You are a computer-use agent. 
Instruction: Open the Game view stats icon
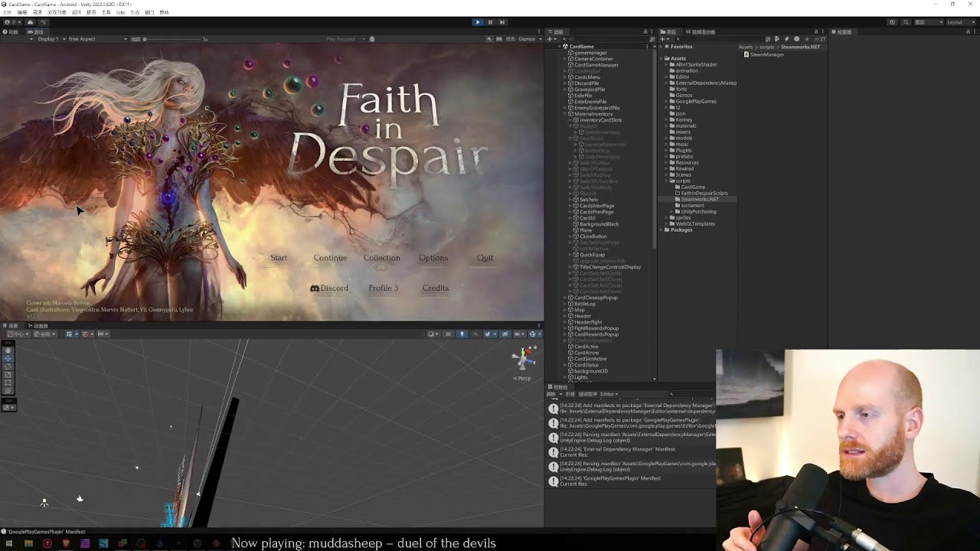510,39
